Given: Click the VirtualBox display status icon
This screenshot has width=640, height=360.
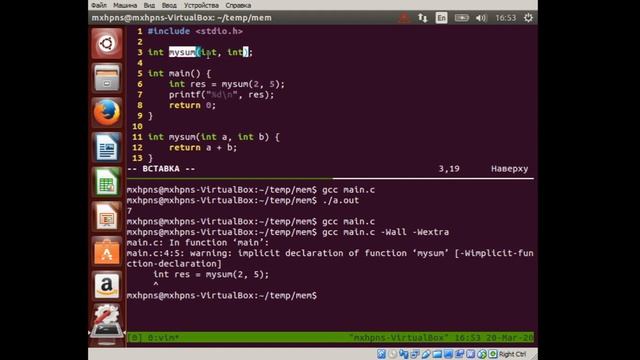Looking at the screenshot, I should pos(448,354).
